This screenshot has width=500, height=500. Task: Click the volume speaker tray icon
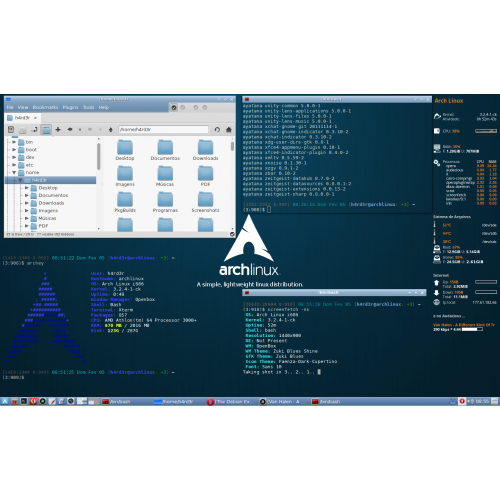(x=471, y=401)
